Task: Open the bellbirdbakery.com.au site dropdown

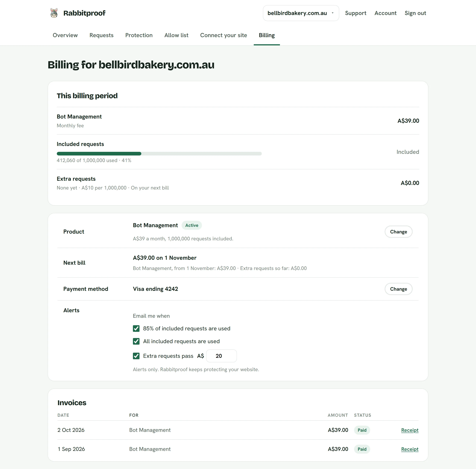Action: pos(301,13)
